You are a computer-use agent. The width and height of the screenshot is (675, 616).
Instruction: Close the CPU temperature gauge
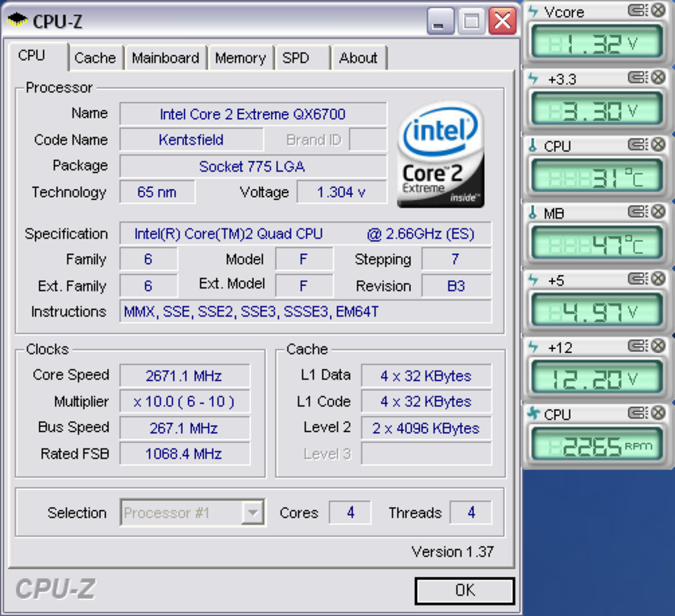pyautogui.click(x=658, y=144)
